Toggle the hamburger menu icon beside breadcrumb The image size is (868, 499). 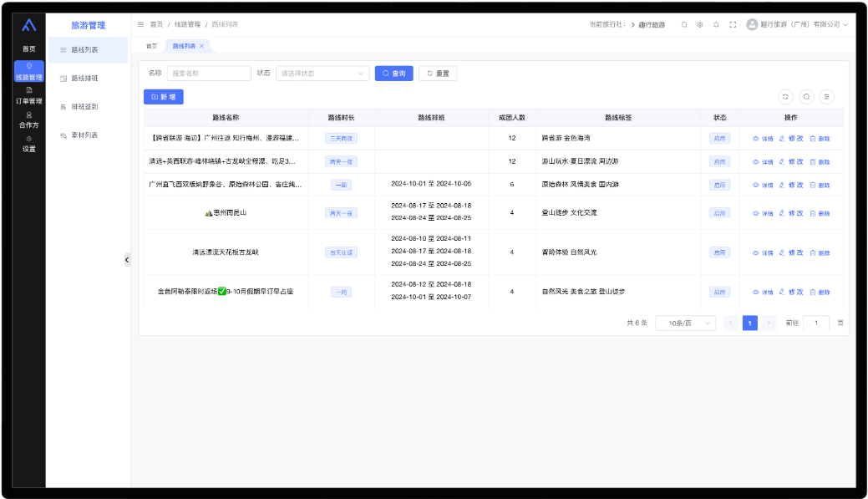pos(140,25)
